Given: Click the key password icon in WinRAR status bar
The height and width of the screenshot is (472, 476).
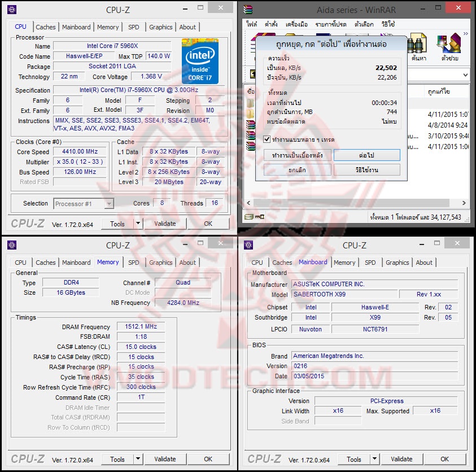Looking at the screenshot, I should tap(260, 217).
